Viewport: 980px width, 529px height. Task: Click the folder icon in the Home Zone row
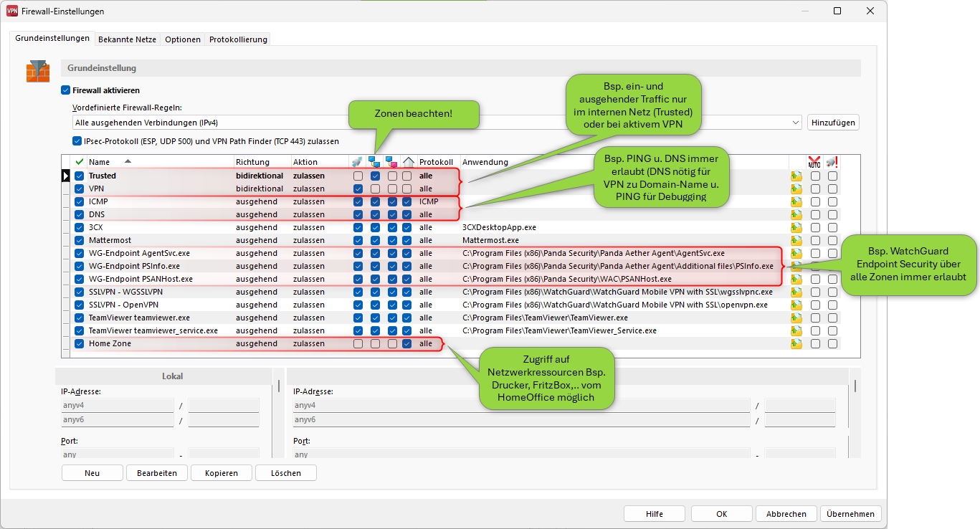point(796,343)
